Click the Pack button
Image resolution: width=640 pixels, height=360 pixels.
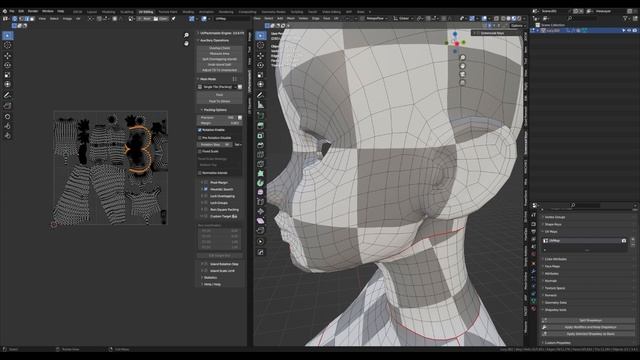point(219,95)
